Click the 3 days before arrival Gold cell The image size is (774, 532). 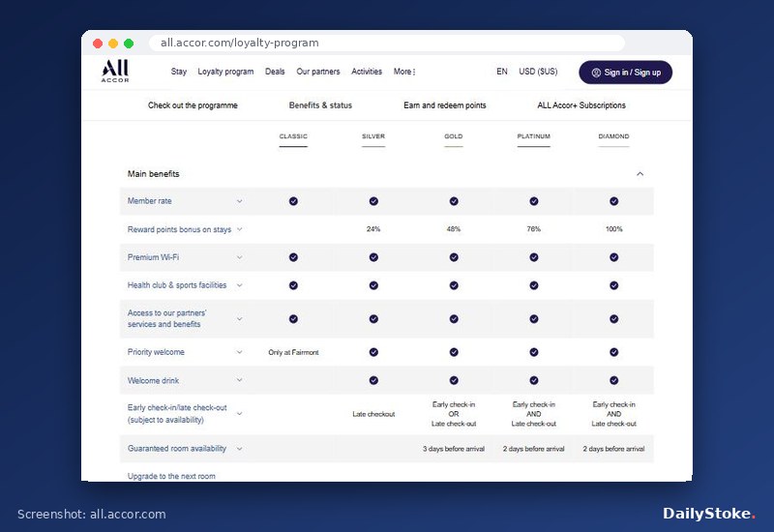[454, 449]
